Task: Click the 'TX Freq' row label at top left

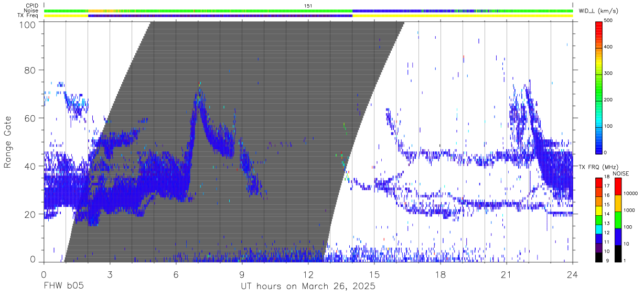Action: click(29, 16)
